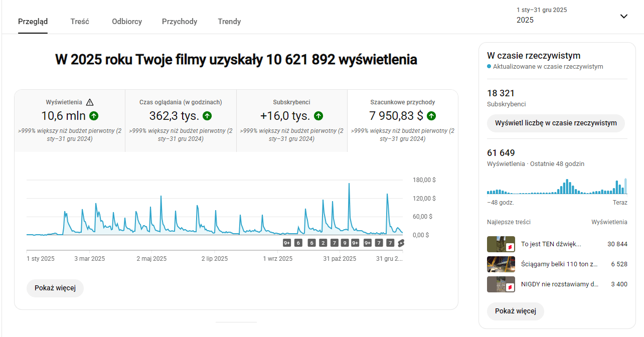Click Shorts badge on 'To jest TEN dźwięk' thumbnail
The height and width of the screenshot is (337, 644).
click(x=510, y=247)
